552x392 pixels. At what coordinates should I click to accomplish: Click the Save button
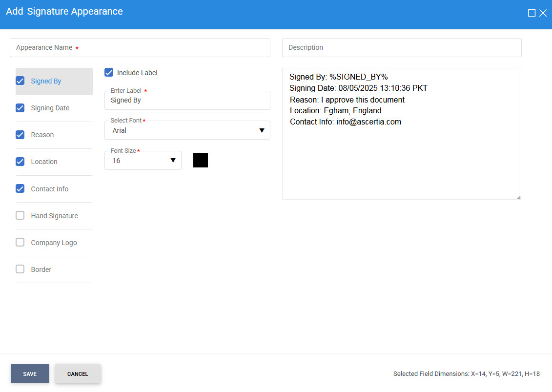click(x=30, y=374)
